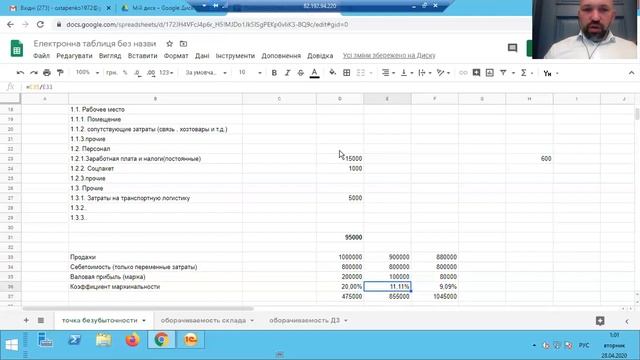Collapse the menus with up chevron
The image size is (640, 360).
pos(631,73)
